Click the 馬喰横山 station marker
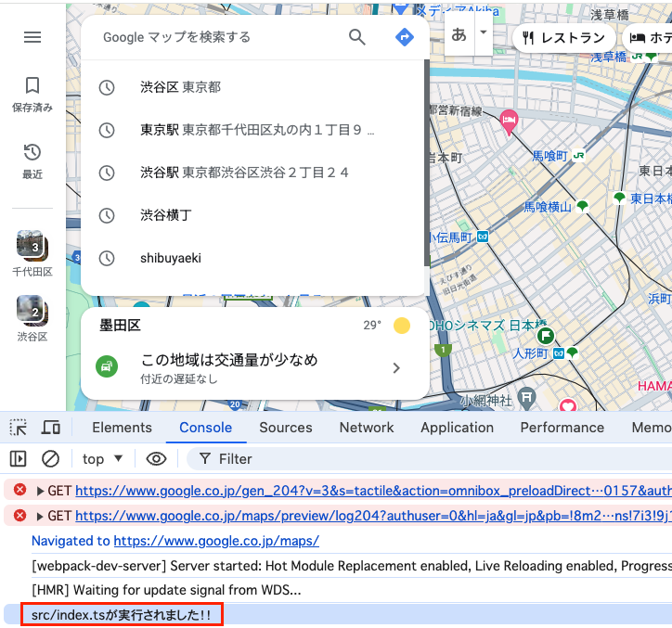Screen dimensions: 672x628 (582, 207)
